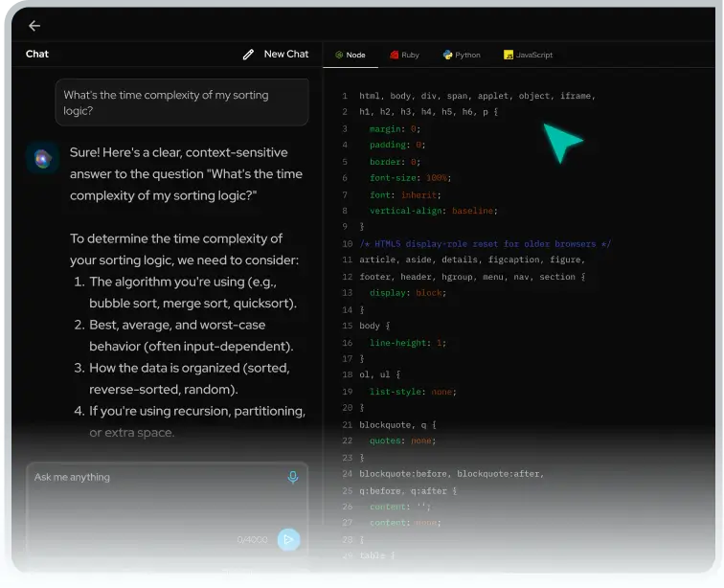This screenshot has width=724, height=588.
Task: Click the AI assistant avatar
Action: click(x=40, y=159)
